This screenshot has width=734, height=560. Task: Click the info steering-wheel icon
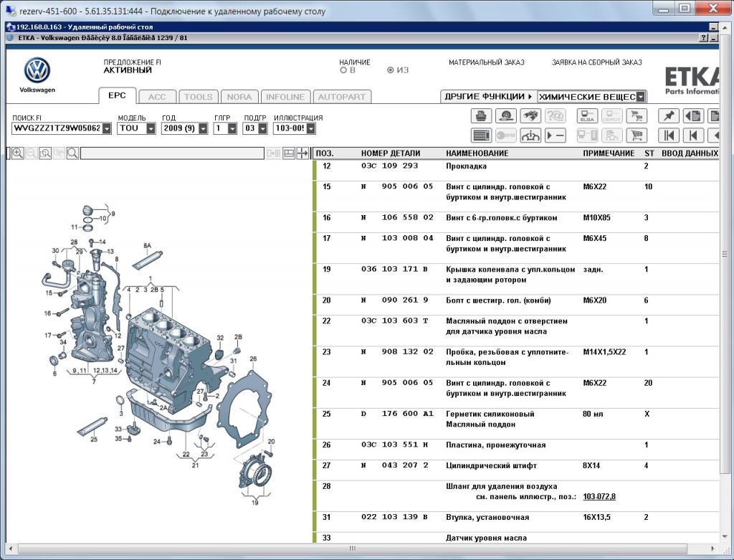click(530, 136)
